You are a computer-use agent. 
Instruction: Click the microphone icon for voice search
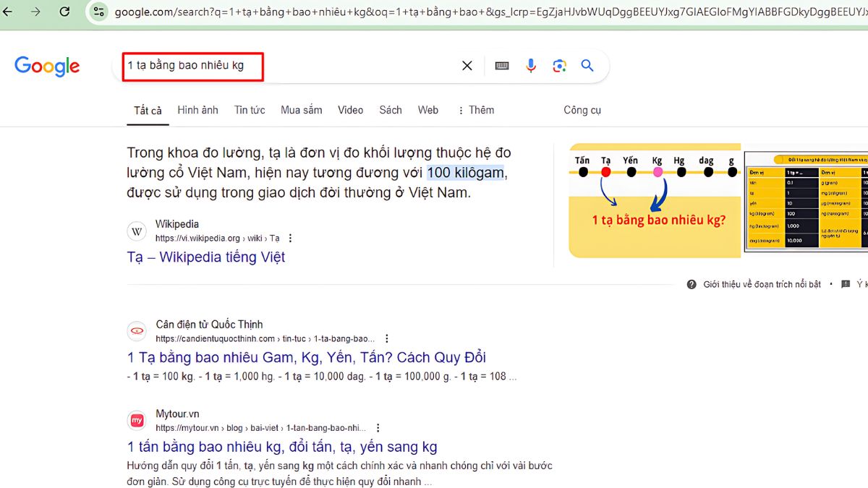click(530, 65)
